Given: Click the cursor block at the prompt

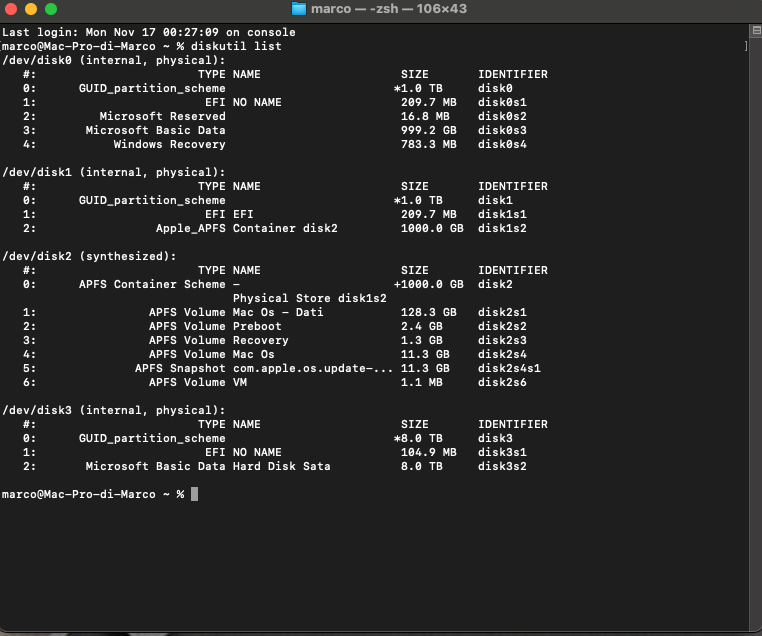Looking at the screenshot, I should 194,494.
